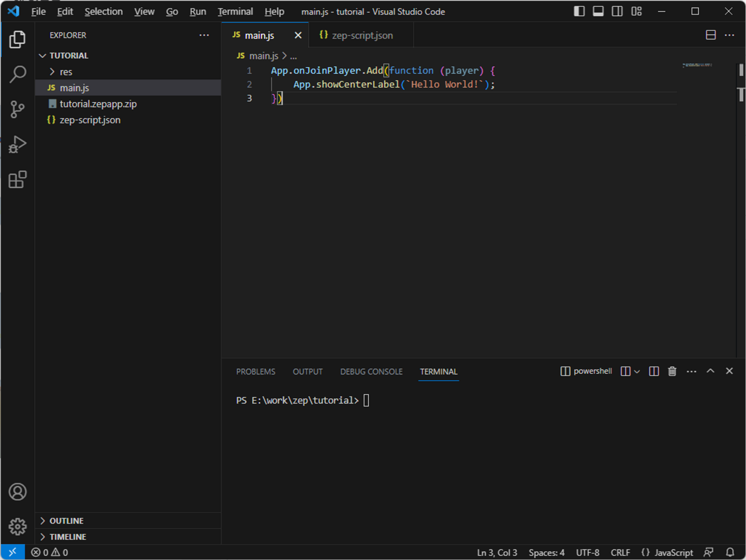Open launch profile dropdown next to powershell
This screenshot has width=746, height=560.
point(637,372)
